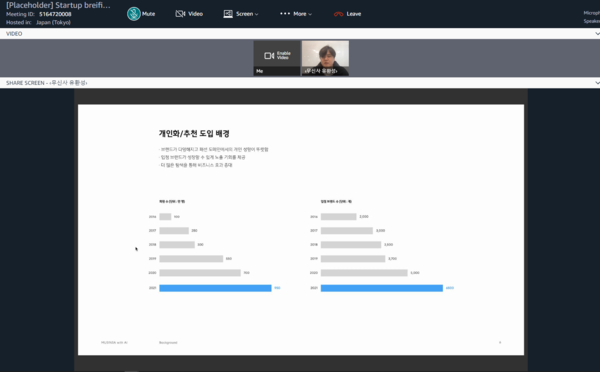Collapse the SHARE SCREEN section chevron

coord(597,83)
